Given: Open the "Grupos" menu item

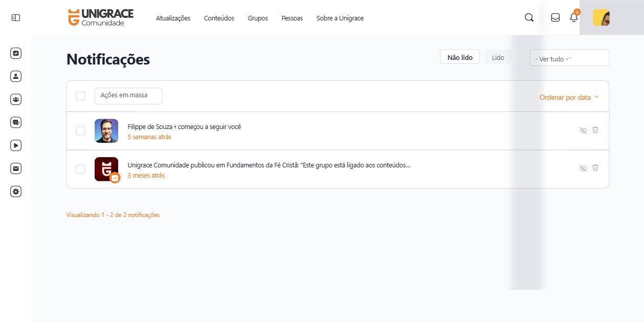Looking at the screenshot, I should (x=258, y=18).
